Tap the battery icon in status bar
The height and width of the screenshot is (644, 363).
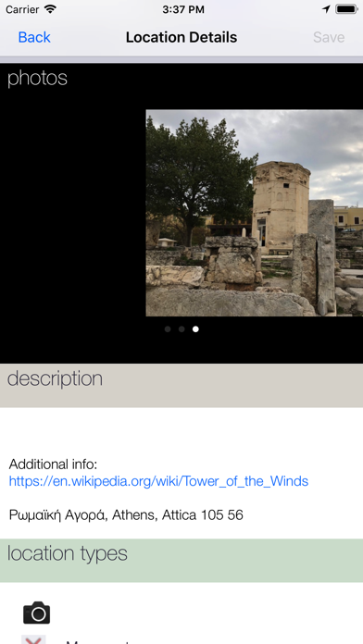click(346, 9)
